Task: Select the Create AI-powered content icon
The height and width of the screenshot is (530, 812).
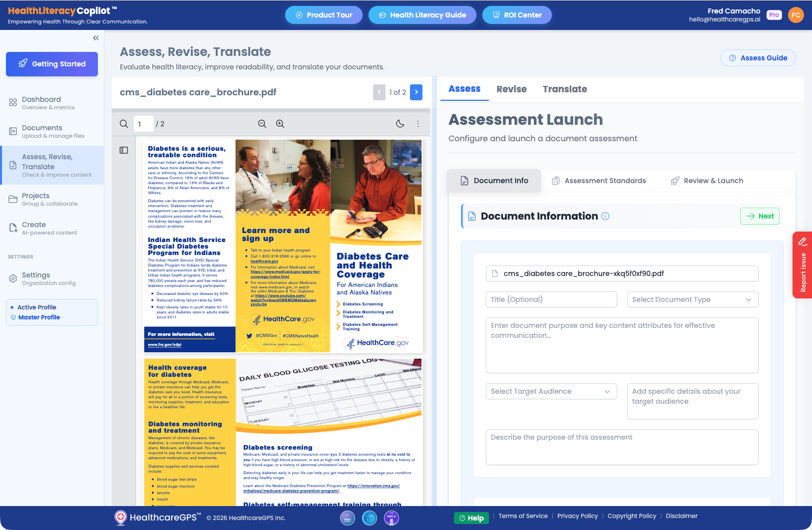Action: 12,228
